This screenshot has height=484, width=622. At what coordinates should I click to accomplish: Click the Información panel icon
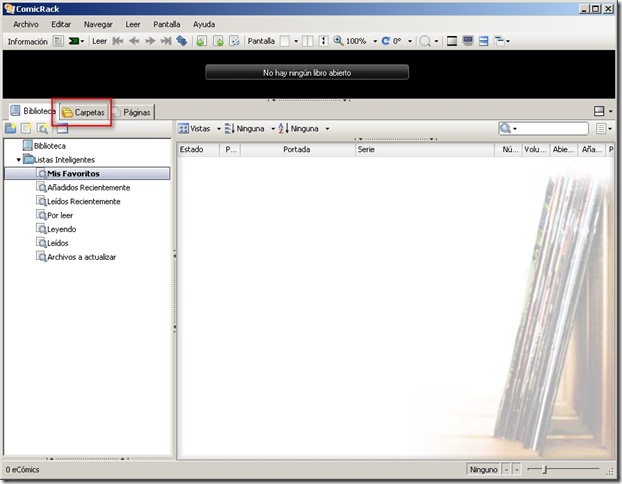(x=58, y=41)
